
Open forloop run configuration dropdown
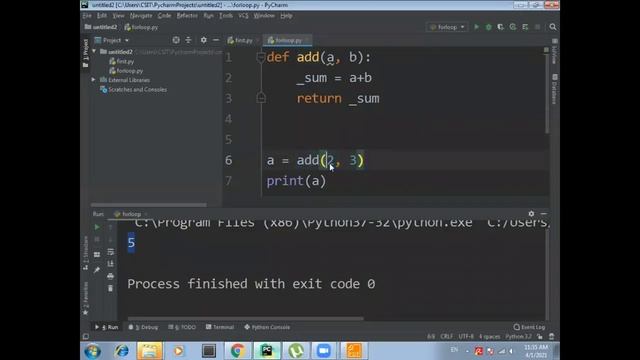(447, 27)
